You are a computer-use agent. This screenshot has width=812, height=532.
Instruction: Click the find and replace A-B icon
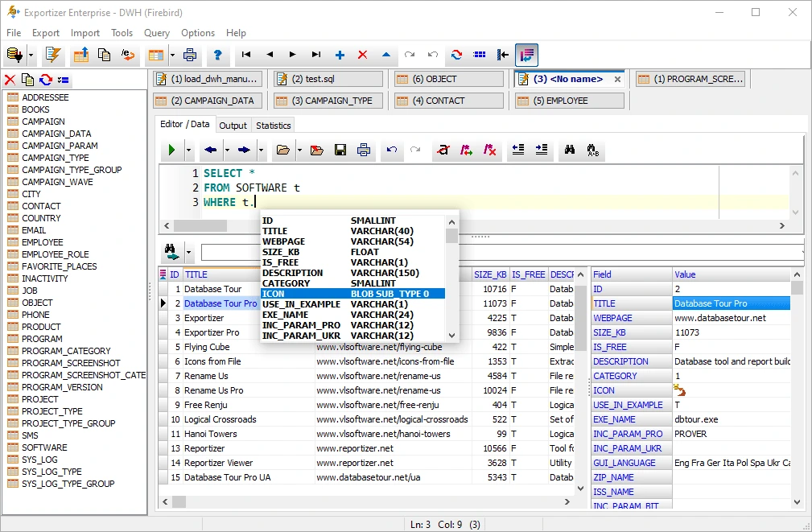(x=593, y=151)
